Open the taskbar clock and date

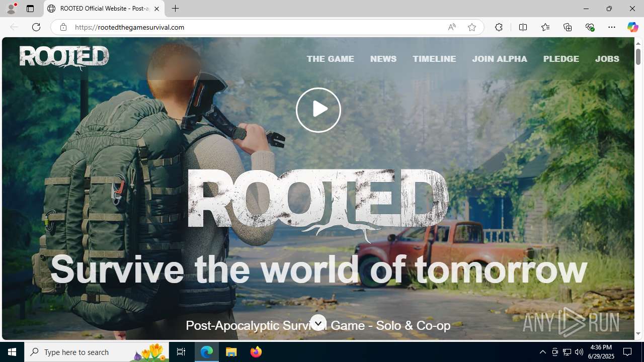coord(601,352)
